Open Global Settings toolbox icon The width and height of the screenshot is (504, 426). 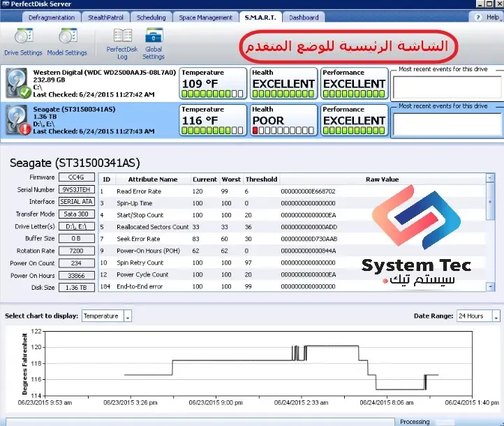(154, 36)
